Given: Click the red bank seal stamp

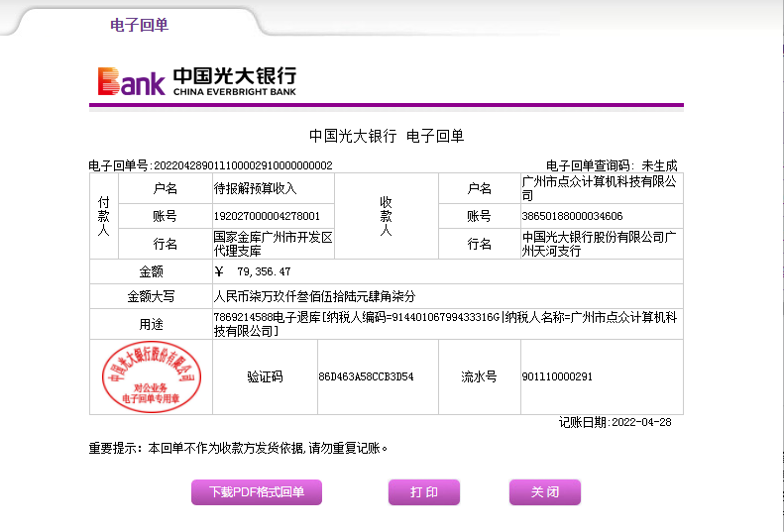Looking at the screenshot, I should (x=151, y=376).
